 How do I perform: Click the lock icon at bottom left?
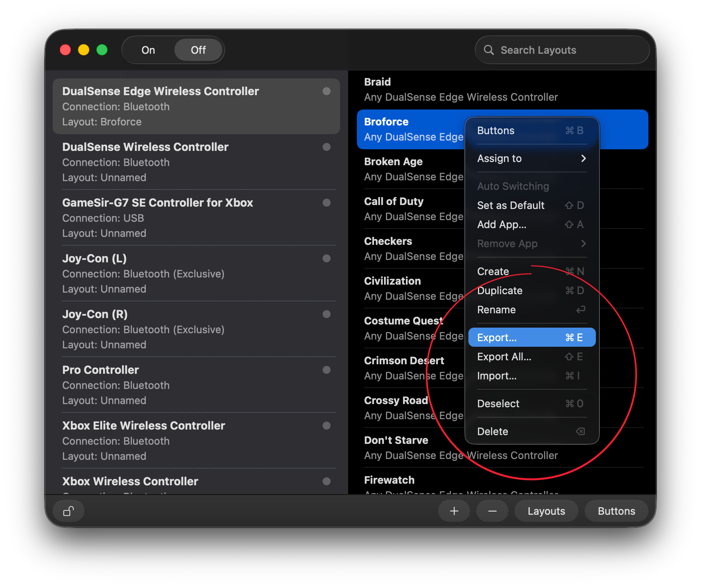(x=69, y=511)
